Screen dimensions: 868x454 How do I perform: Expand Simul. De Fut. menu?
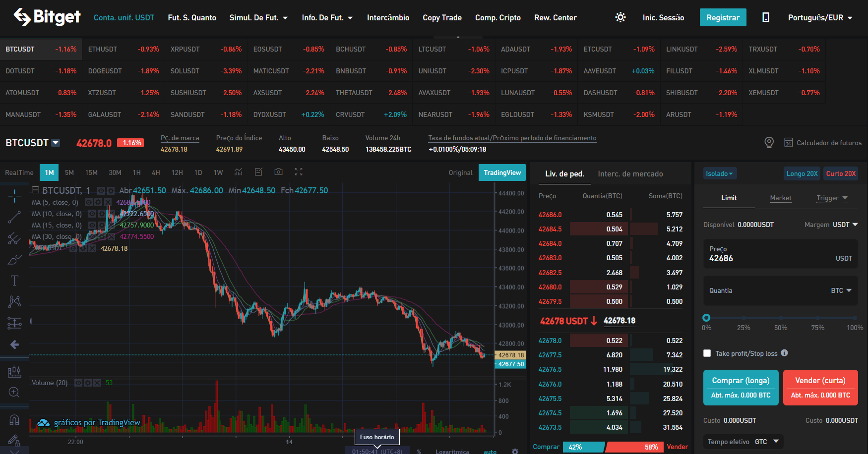pos(258,17)
